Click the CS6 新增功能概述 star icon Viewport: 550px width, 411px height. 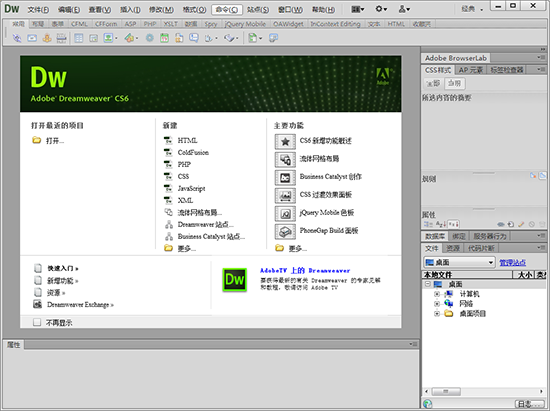point(285,142)
